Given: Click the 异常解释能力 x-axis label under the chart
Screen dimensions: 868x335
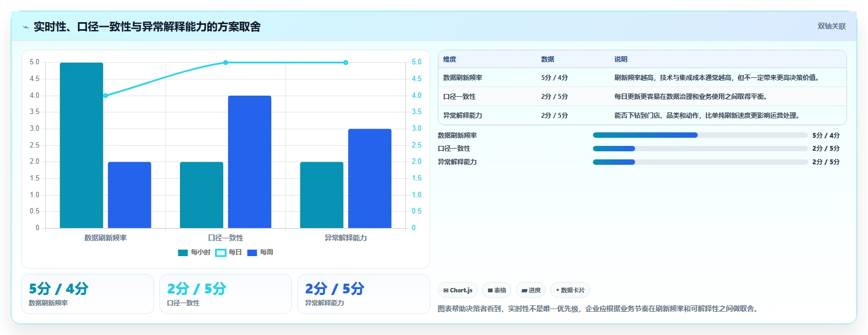Looking at the screenshot, I should 346,238.
